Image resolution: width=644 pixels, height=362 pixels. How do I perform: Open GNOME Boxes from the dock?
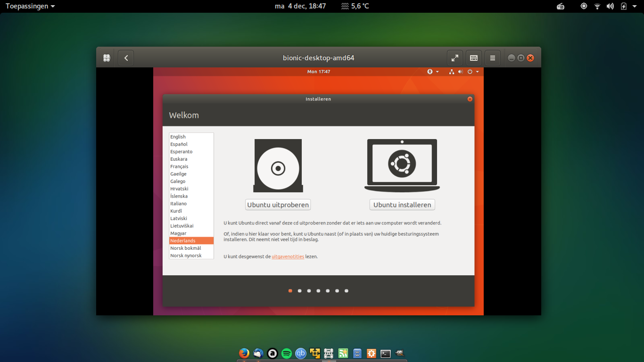[x=329, y=353]
